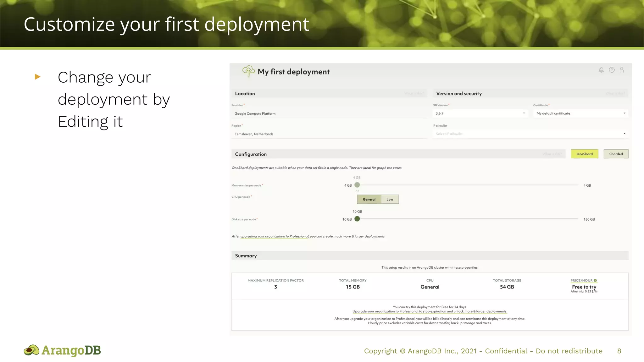Choose Low CPU per node
644x362 pixels.
coord(390,199)
